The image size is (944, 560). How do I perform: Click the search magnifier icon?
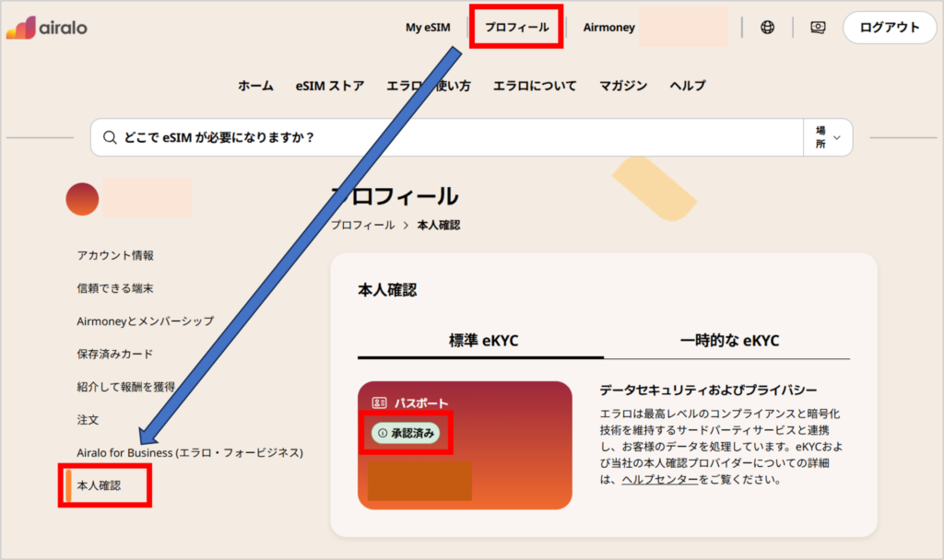coord(112,136)
